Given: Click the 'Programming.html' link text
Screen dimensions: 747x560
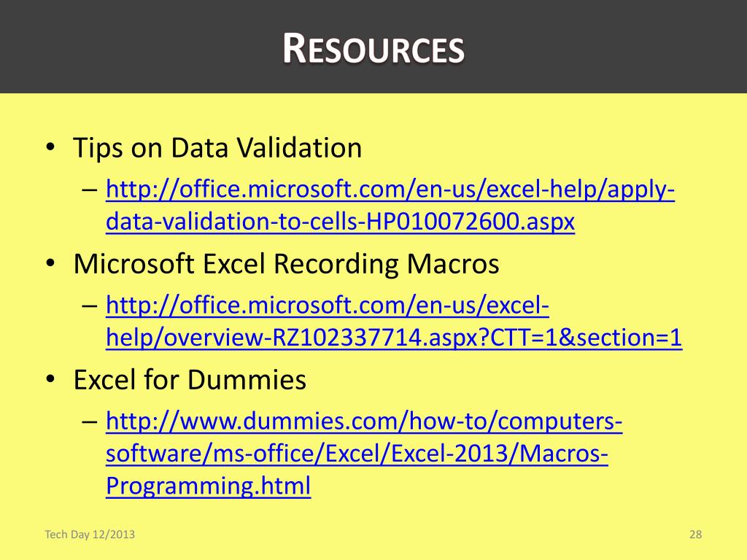Looking at the screenshot, I should click(208, 486).
